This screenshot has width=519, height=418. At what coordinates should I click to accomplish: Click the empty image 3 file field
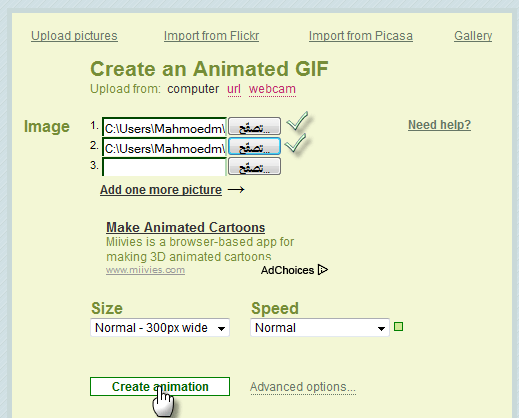click(164, 166)
